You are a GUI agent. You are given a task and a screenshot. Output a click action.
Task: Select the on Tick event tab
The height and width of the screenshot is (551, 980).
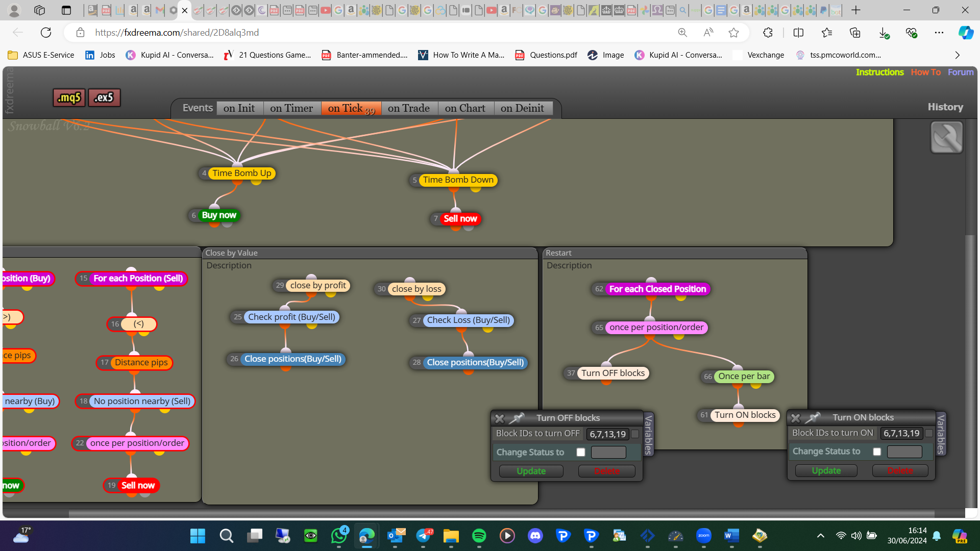[351, 108]
